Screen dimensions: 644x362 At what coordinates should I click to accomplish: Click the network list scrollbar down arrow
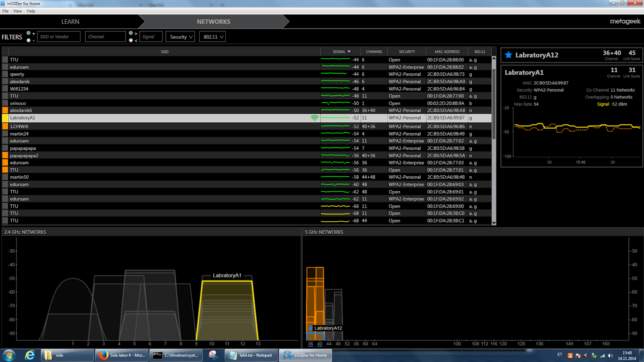coord(494,223)
